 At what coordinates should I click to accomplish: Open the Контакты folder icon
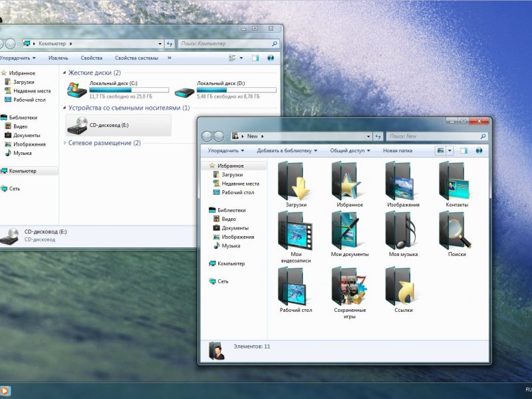tap(456, 181)
